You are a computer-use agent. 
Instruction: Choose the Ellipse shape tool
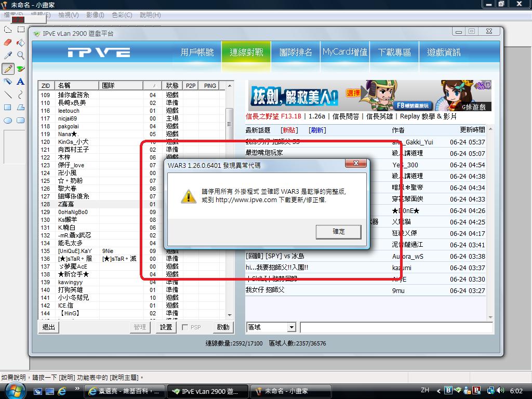click(x=8, y=120)
